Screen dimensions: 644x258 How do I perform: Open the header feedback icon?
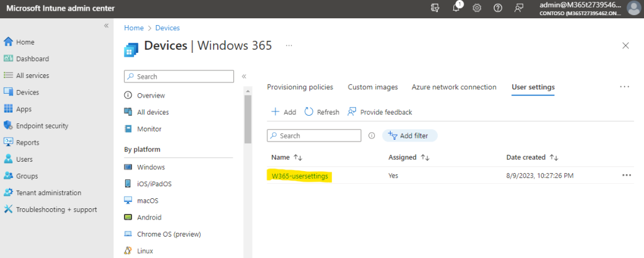[x=519, y=8]
